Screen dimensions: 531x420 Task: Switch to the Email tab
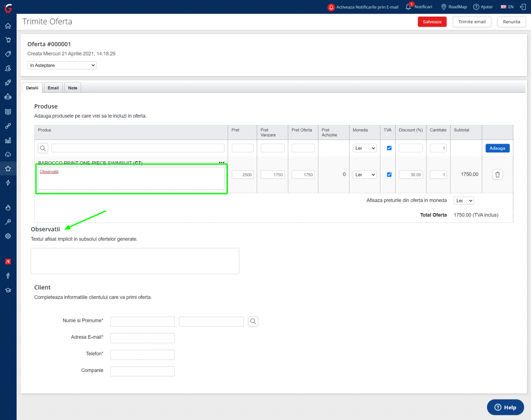point(53,88)
